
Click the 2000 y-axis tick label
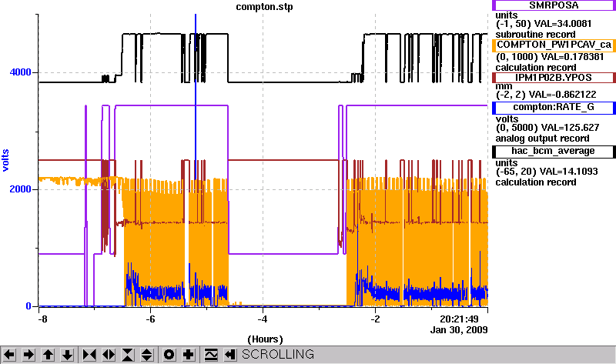point(21,189)
